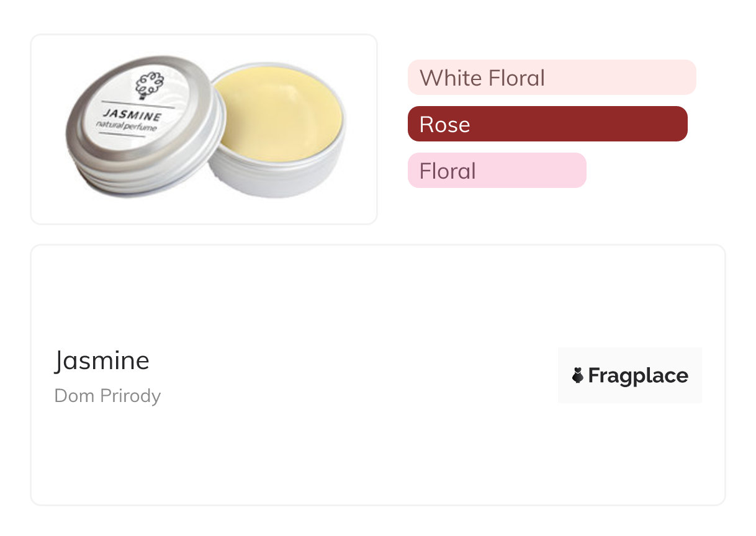Image resolution: width=756 pixels, height=536 pixels.
Task: Click the 'Rose' label inside the red bar
Action: 444,125
